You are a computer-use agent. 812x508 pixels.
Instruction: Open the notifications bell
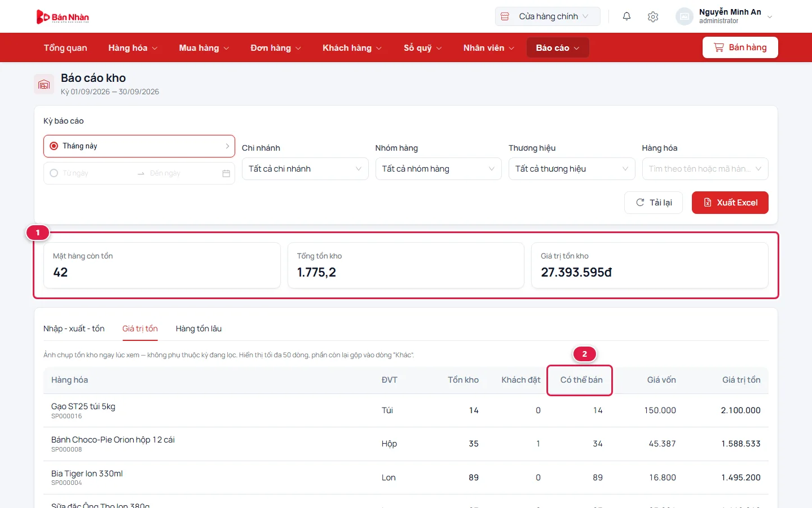(626, 16)
